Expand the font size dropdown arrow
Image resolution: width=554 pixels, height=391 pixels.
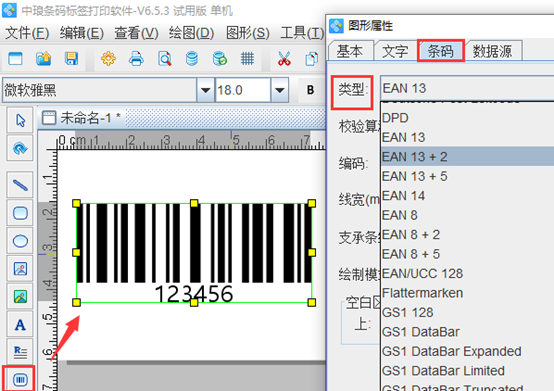coord(279,90)
